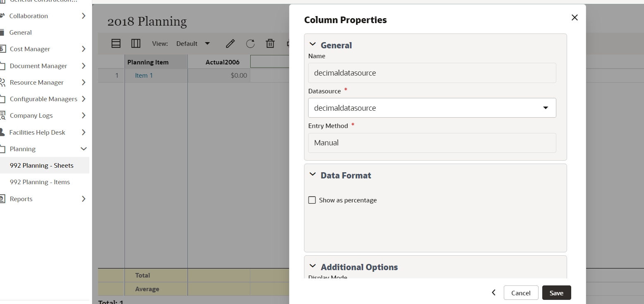Click the Average row label
The image size is (644, 304).
147,289
